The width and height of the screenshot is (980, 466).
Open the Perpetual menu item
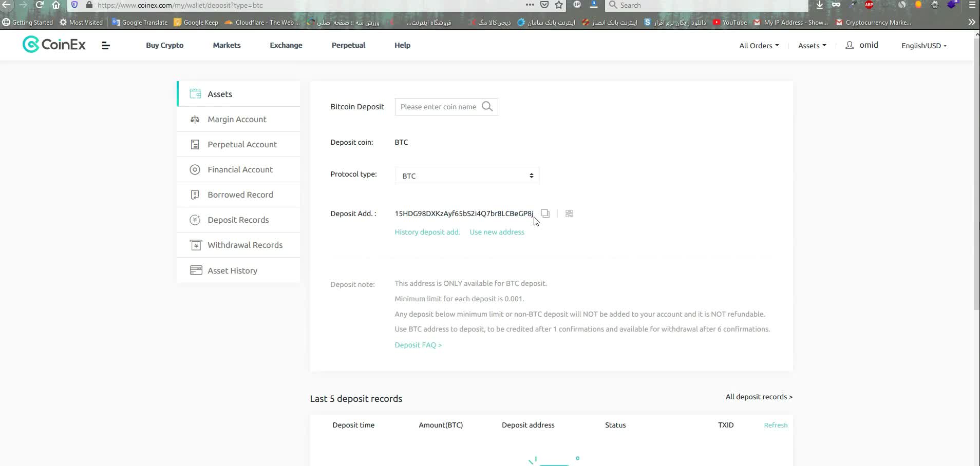click(x=348, y=45)
